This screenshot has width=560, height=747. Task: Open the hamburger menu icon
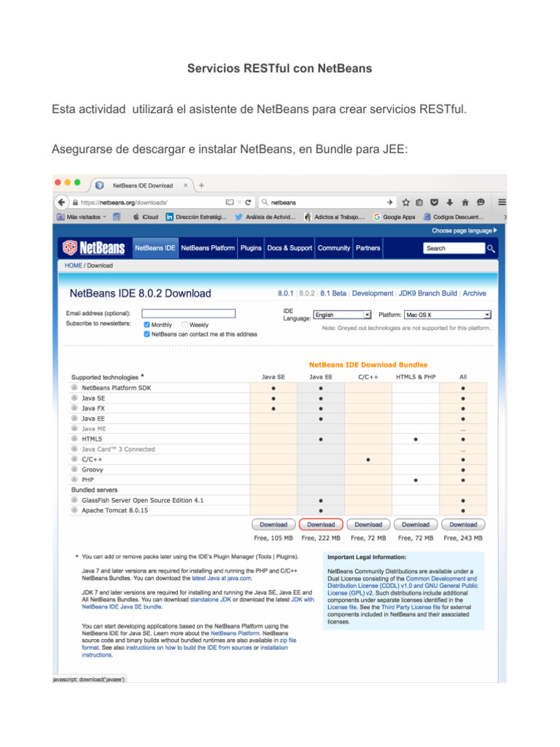(x=502, y=202)
